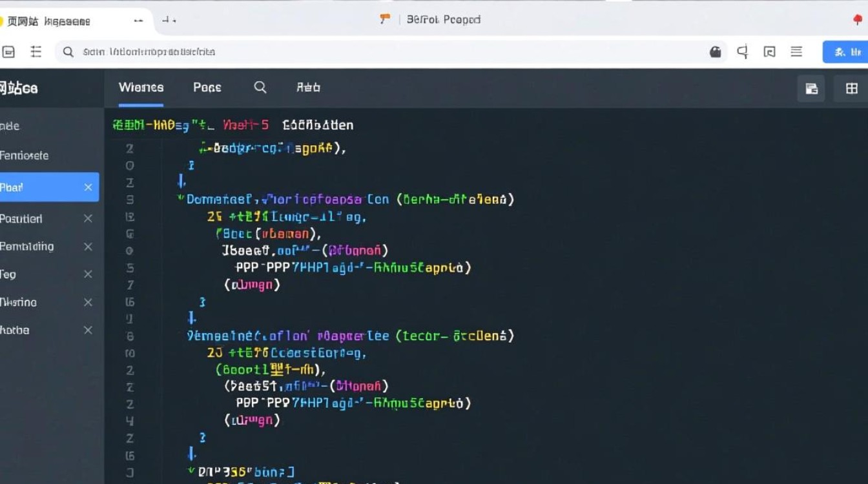Click the red pin icon at top right
Screen dimensions: 868x484
pos(858,20)
